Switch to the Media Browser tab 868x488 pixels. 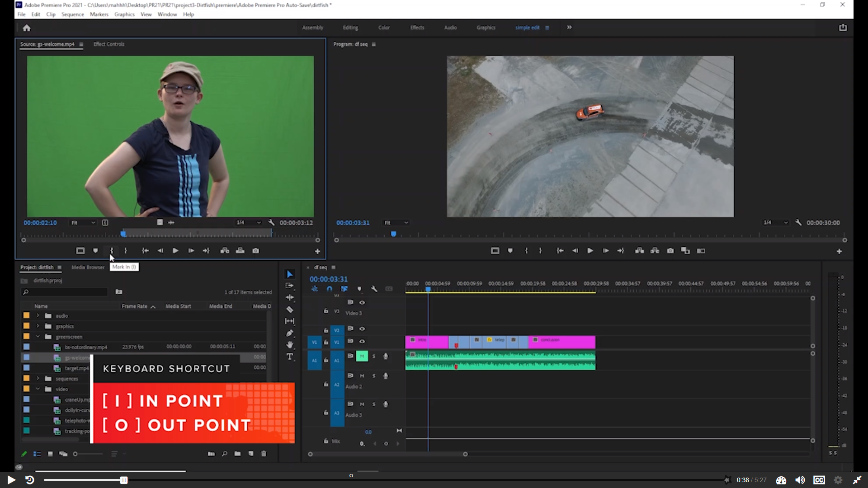(x=88, y=267)
